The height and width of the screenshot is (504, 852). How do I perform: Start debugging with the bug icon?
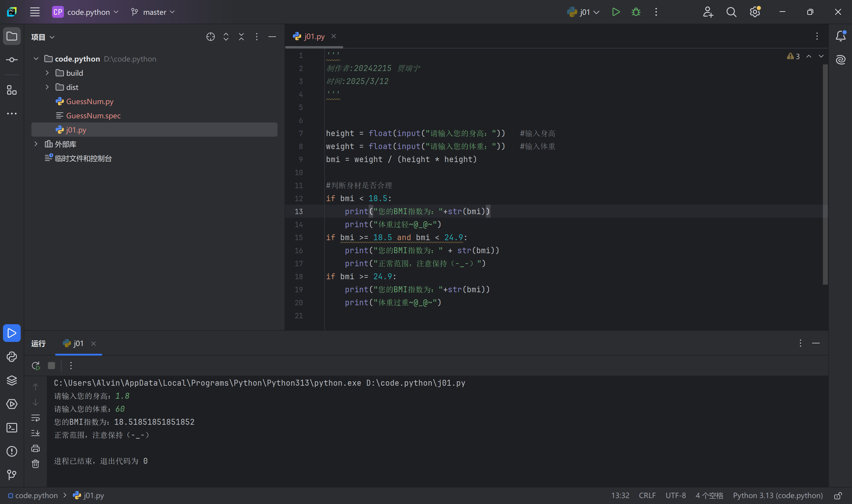[x=636, y=12]
